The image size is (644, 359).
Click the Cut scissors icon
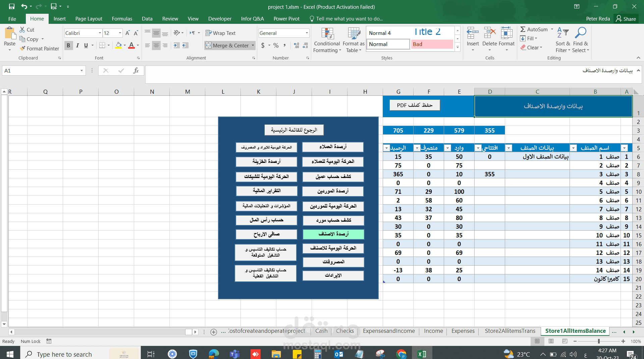pyautogui.click(x=22, y=30)
